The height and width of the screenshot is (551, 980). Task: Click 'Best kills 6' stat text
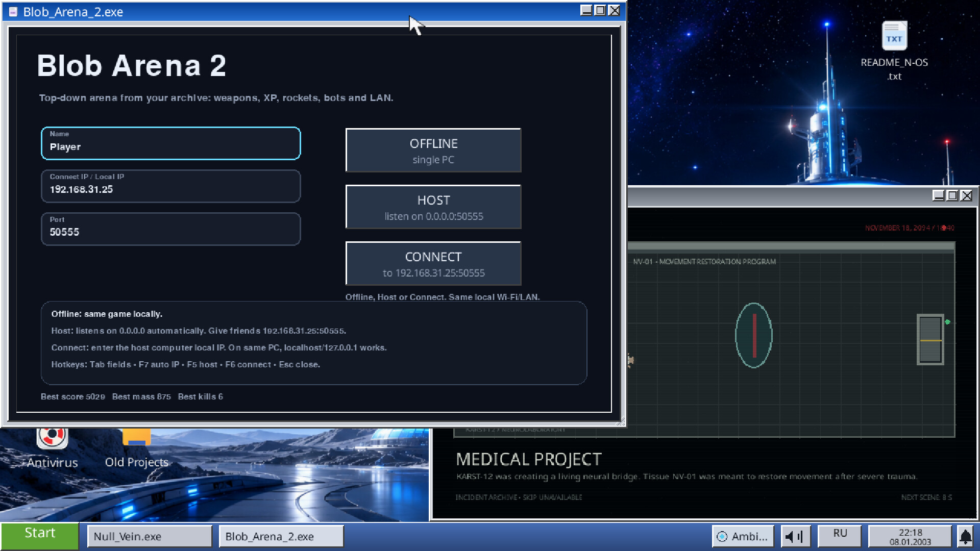click(x=201, y=396)
